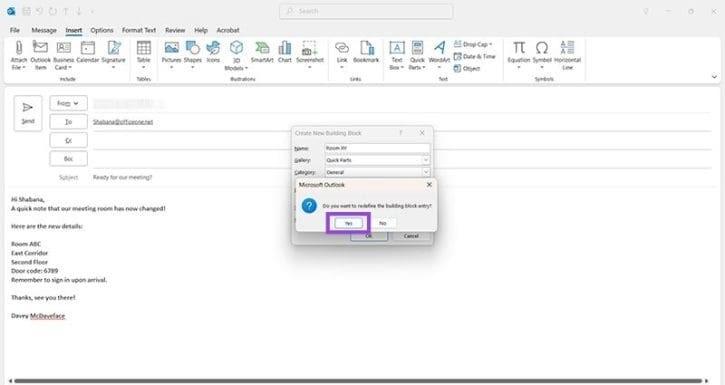
Task: Click No in Microsoft Outlook dialog
Action: point(383,223)
